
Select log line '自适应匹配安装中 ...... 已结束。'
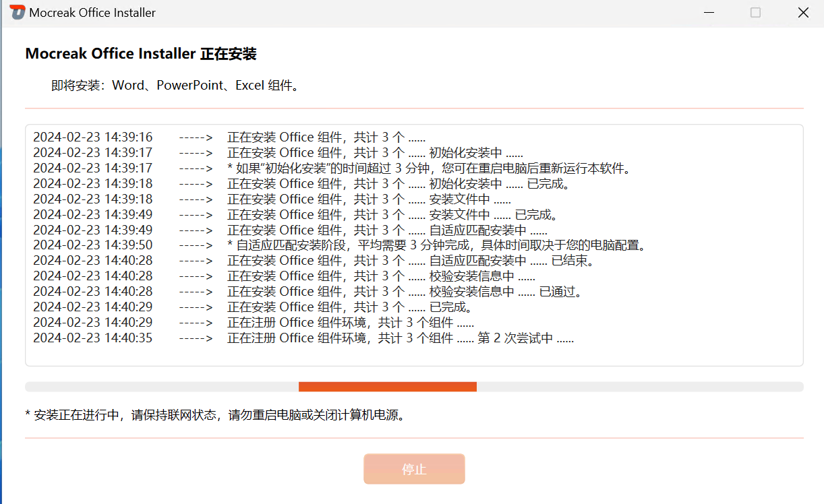pos(315,261)
